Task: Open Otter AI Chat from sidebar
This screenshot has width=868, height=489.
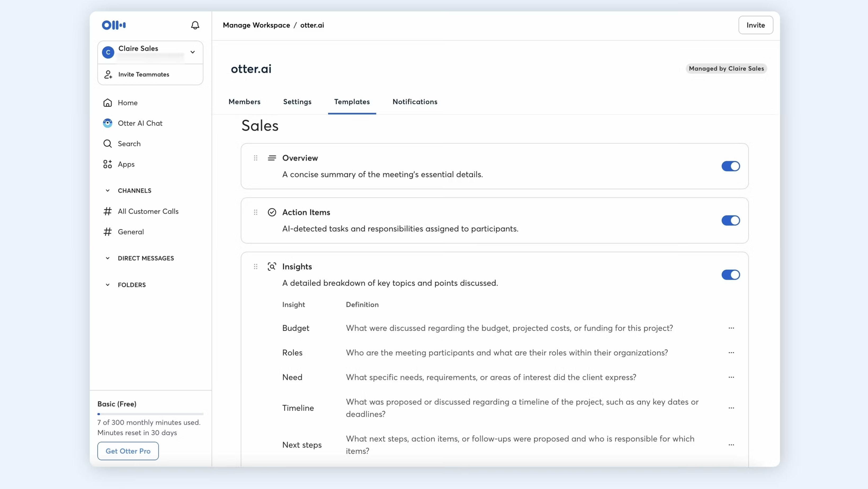Action: 140,123
